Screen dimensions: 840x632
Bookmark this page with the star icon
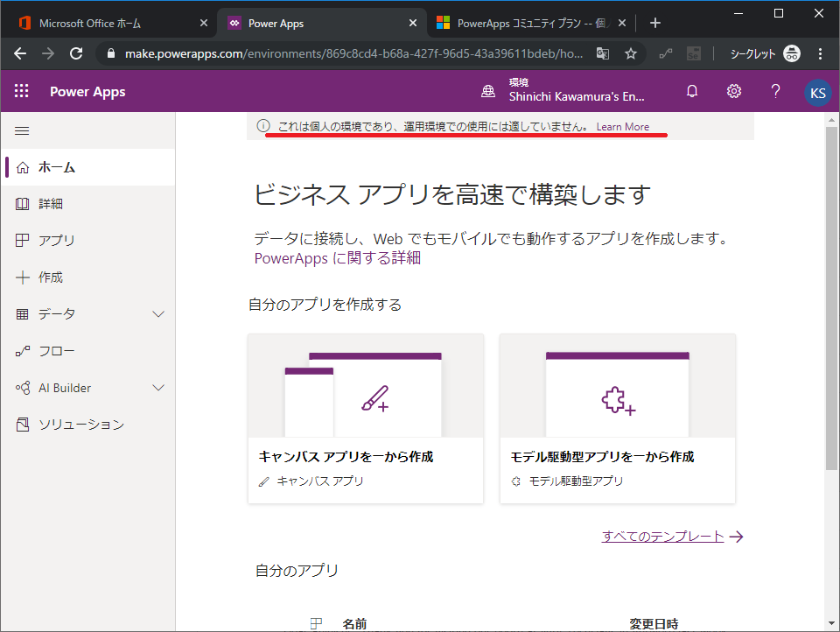coord(631,53)
